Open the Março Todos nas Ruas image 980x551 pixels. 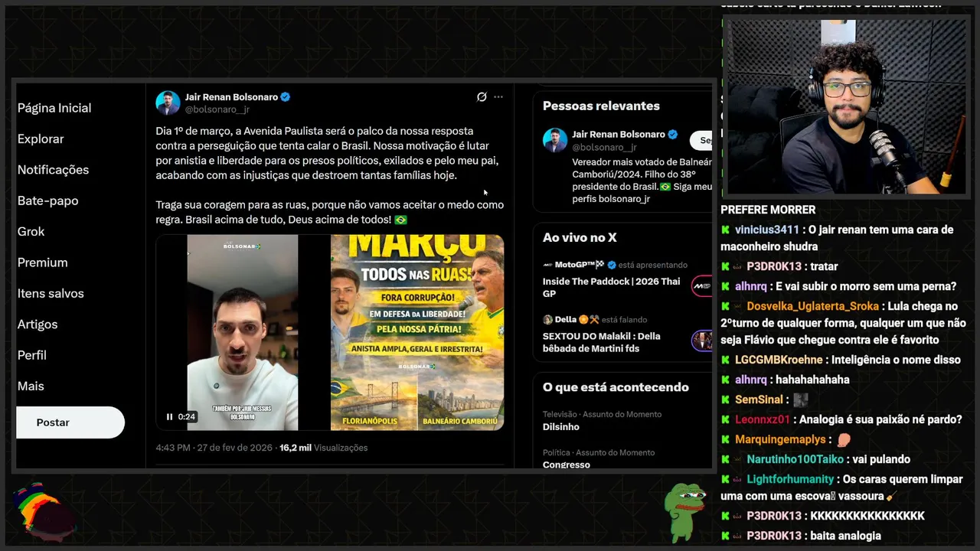[417, 332]
